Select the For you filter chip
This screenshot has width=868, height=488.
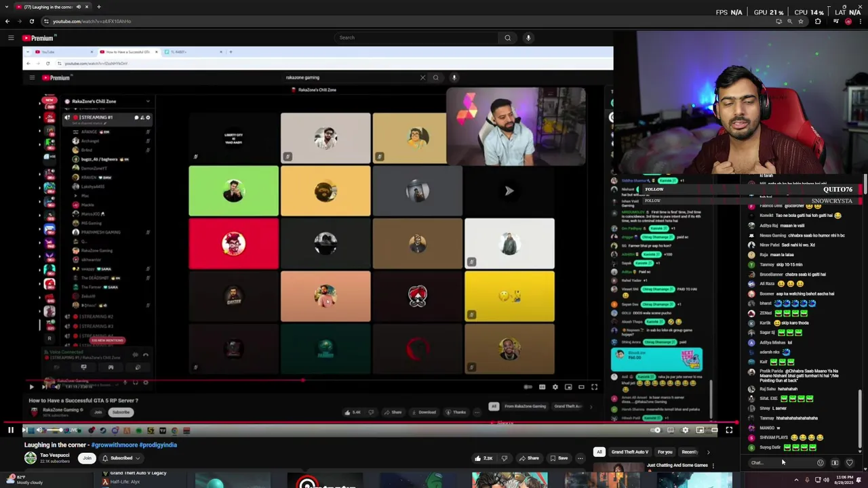click(x=665, y=452)
